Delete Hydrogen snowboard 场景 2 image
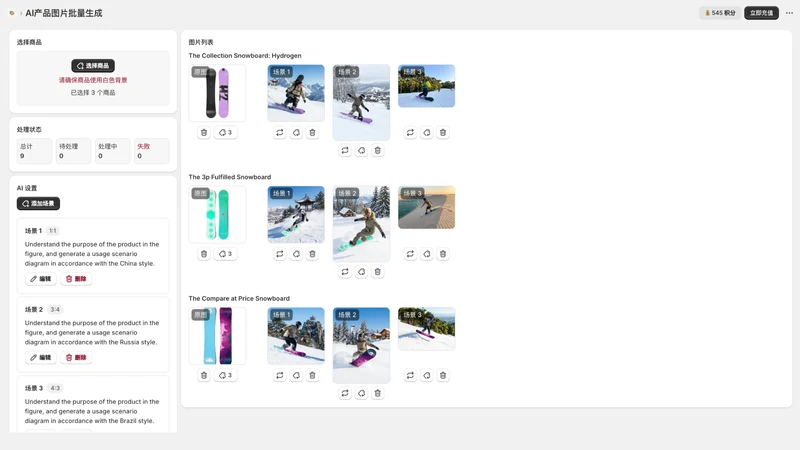Image resolution: width=800 pixels, height=450 pixels. (378, 151)
